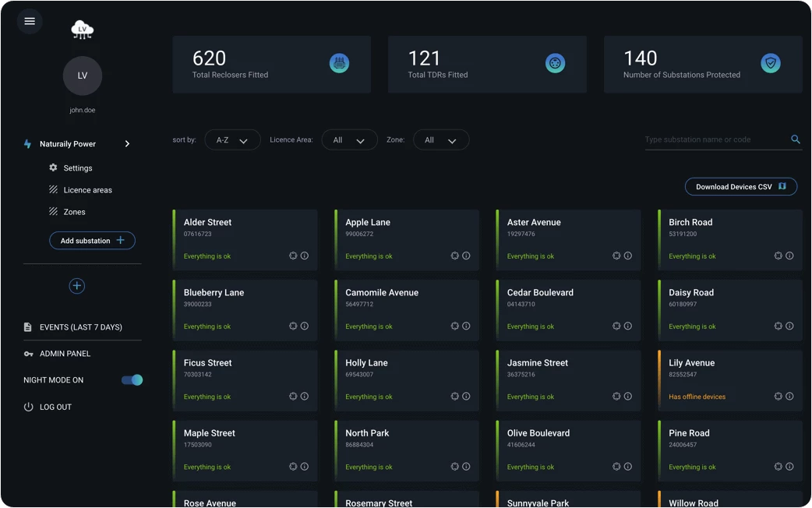812x508 pixels.
Task: Open Events (Last 7 Days)
Action: tap(73, 327)
